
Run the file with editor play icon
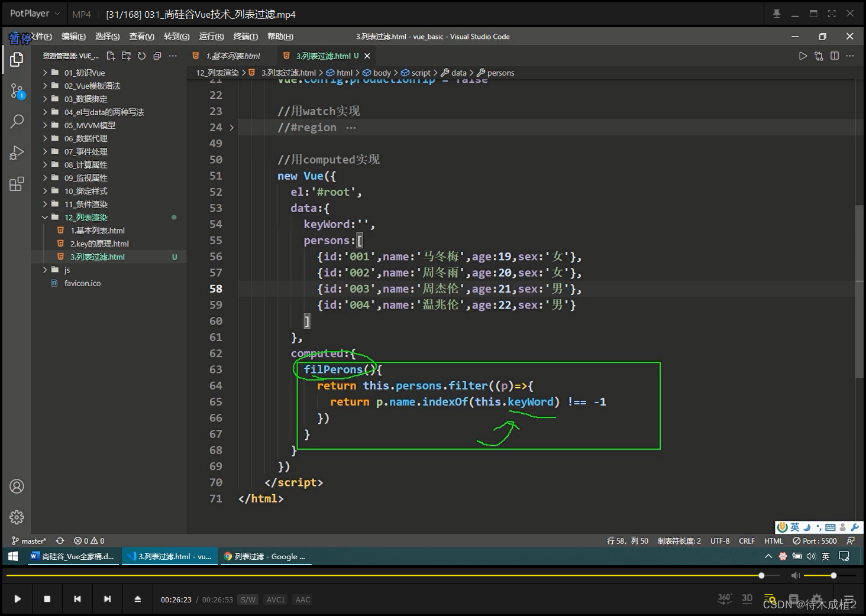click(803, 56)
